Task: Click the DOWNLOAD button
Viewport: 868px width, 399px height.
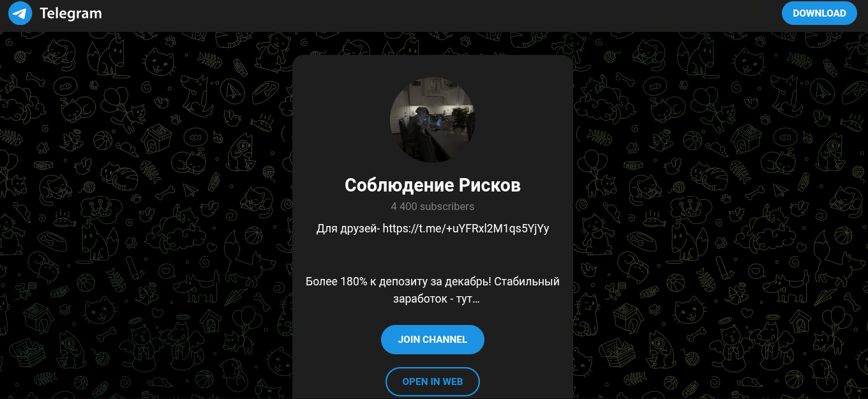Action: tap(819, 13)
